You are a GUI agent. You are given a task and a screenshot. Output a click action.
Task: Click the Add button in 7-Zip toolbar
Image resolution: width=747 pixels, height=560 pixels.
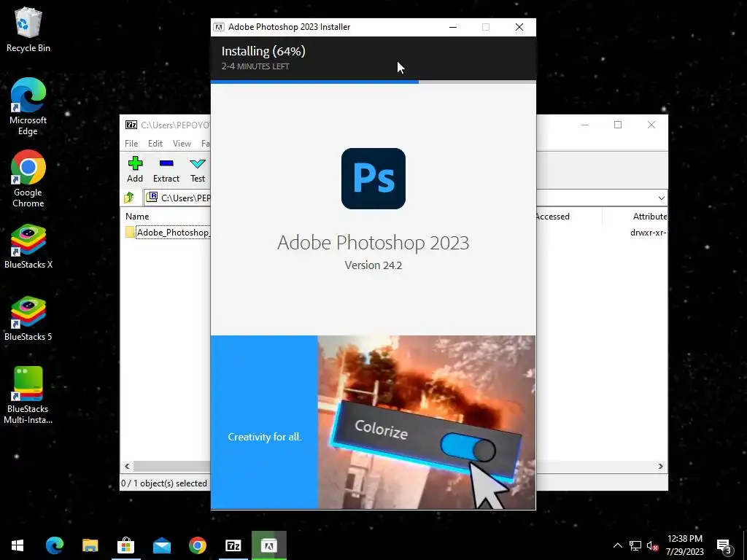[135, 169]
